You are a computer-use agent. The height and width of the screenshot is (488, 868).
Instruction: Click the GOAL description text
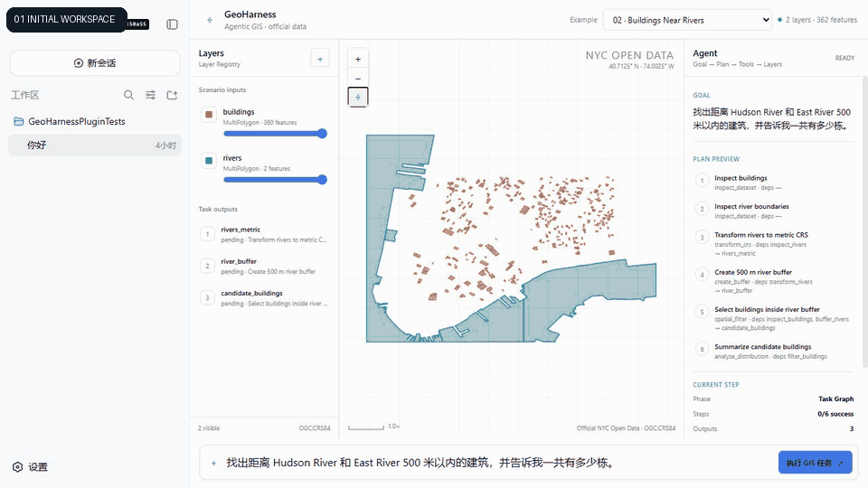pos(771,119)
